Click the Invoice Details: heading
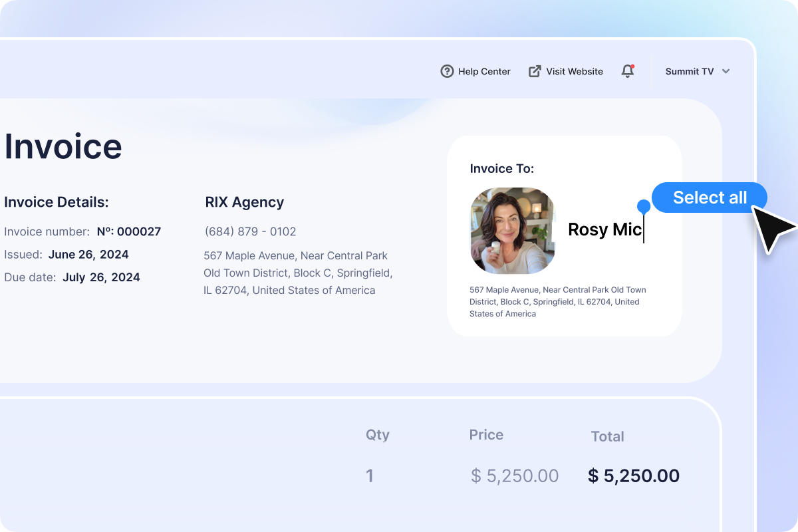The width and height of the screenshot is (798, 532). [57, 202]
